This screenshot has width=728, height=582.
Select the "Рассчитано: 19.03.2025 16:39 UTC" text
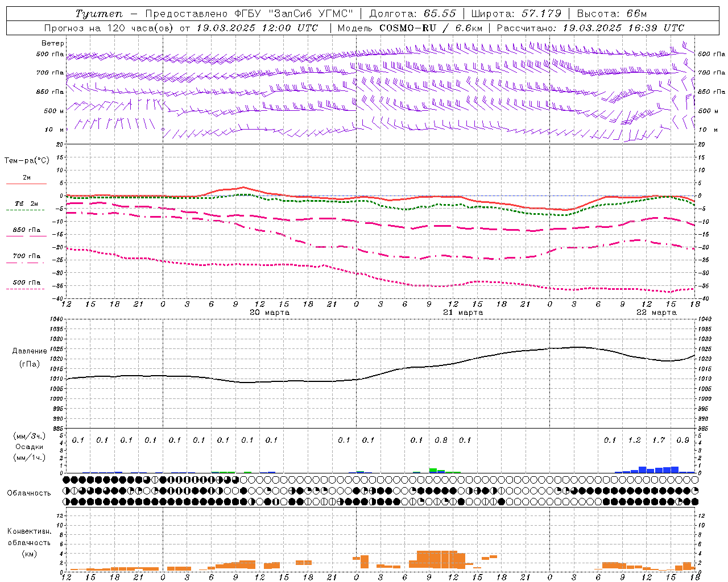(x=590, y=28)
